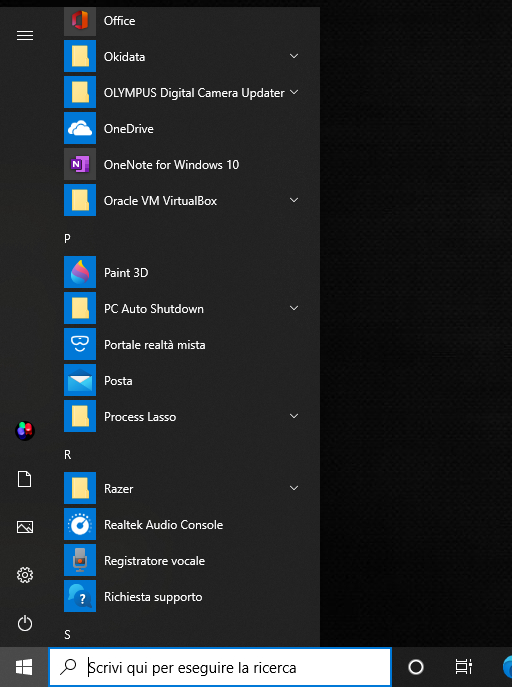Select the OneDrive entry text
The width and height of the screenshot is (512, 687).
click(129, 129)
